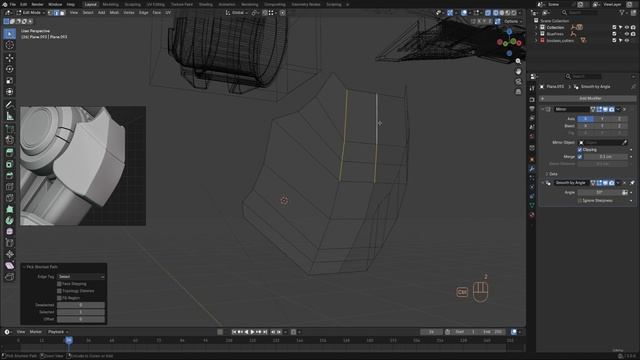Click the pan view hand icon
Screen dimensions: 640x360
click(518, 71)
